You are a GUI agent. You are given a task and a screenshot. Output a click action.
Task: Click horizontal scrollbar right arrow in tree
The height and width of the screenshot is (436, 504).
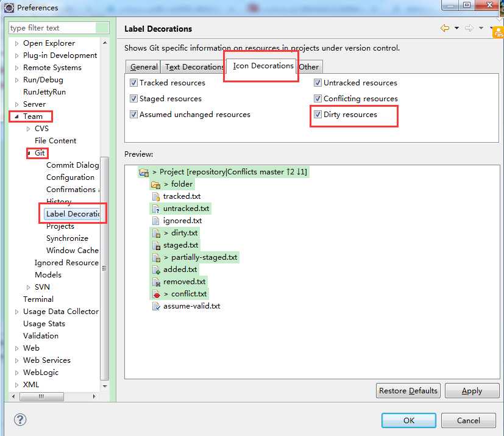94,396
